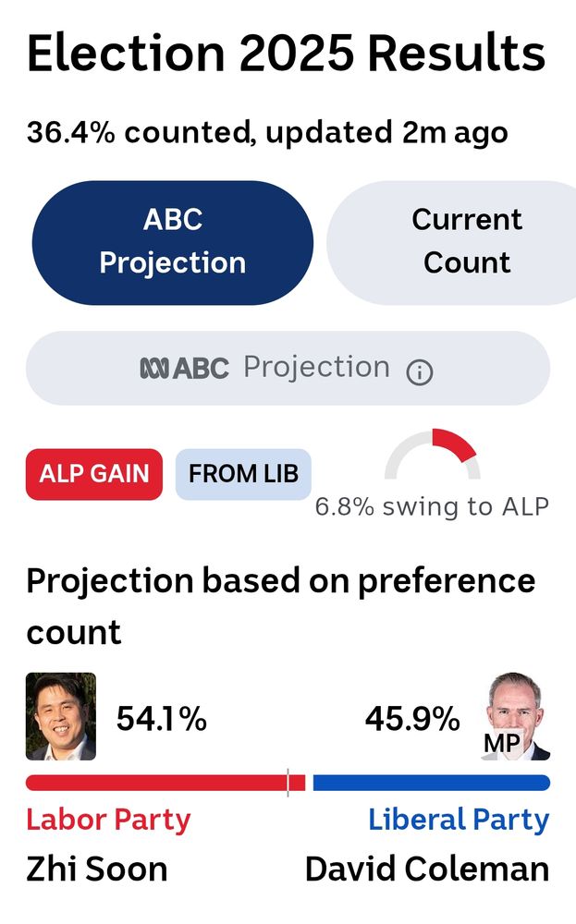
Task: Click the FROM LIB indicator badge
Action: [x=243, y=474]
